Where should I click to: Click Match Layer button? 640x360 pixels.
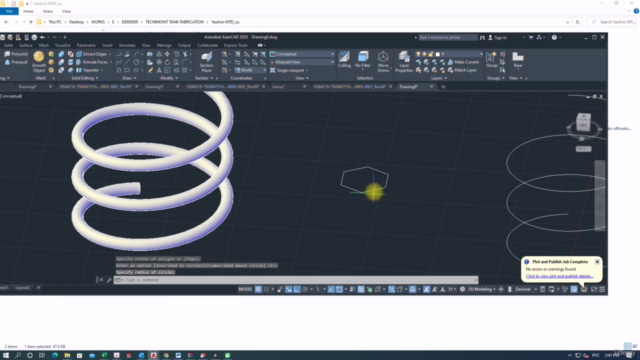[x=462, y=70]
